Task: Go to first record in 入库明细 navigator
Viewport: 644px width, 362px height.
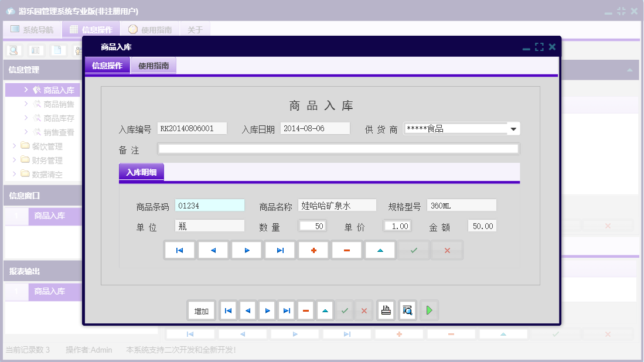Action: pos(180,250)
